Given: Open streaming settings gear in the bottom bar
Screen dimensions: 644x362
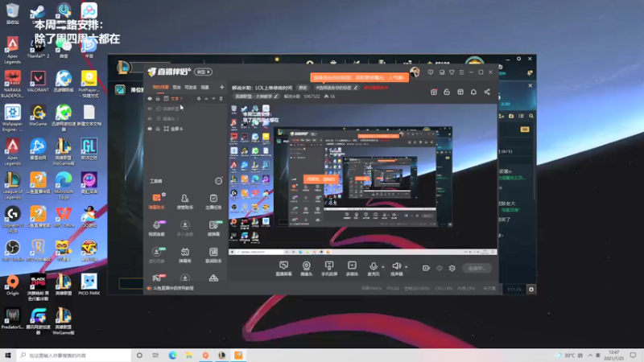Looking at the screenshot, I should (452, 268).
